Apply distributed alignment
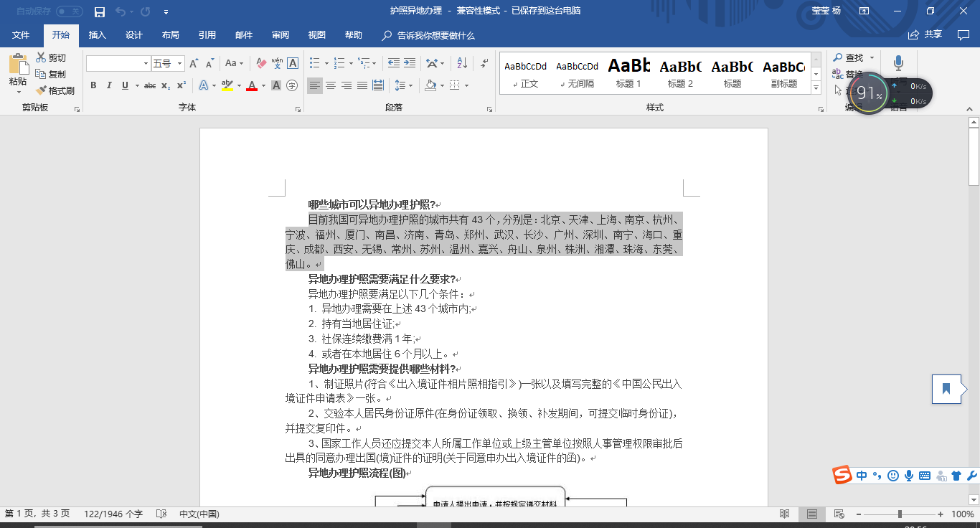 (x=378, y=85)
